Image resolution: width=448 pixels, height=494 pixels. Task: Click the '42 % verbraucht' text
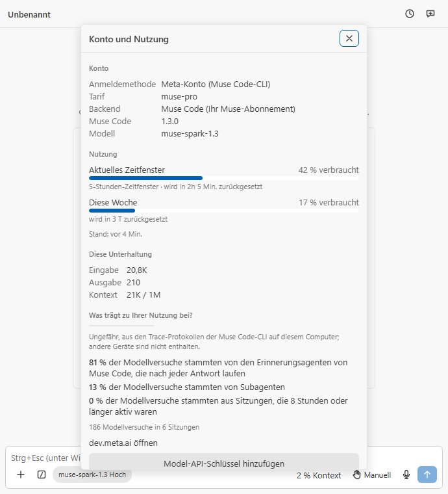pos(329,170)
